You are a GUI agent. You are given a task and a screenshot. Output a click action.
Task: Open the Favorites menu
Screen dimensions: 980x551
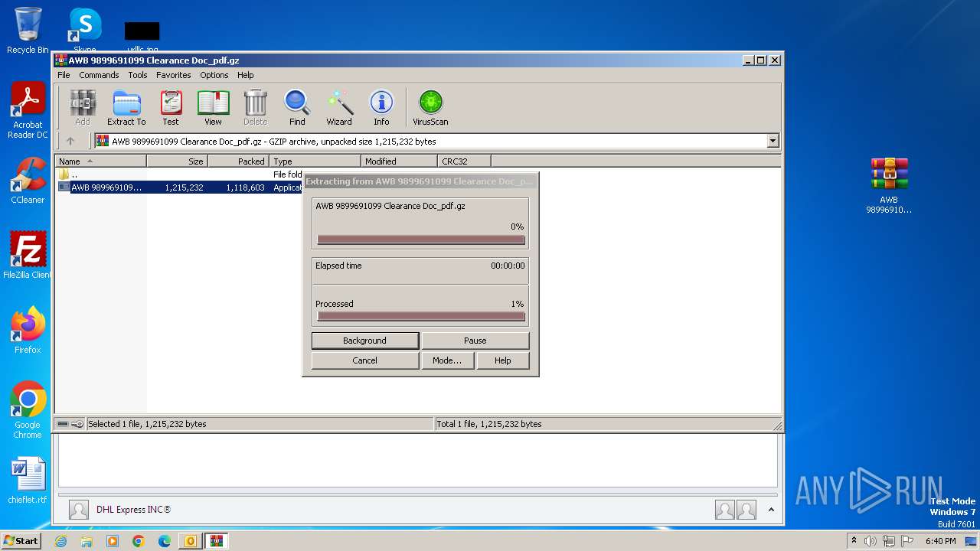coord(174,75)
